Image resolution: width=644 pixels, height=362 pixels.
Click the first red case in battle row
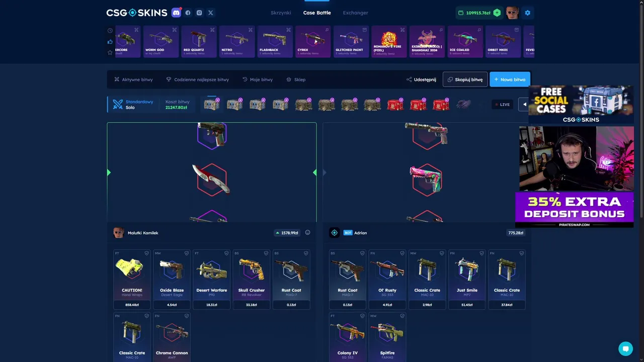[x=395, y=105]
